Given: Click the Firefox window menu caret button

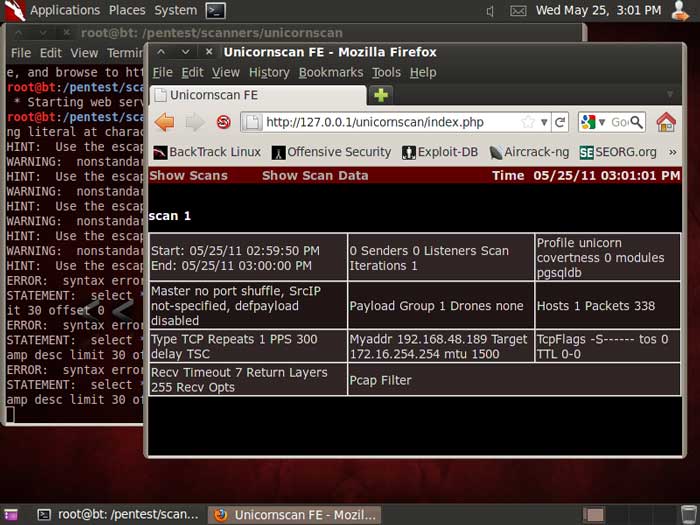Looking at the screenshot, I should click(161, 52).
